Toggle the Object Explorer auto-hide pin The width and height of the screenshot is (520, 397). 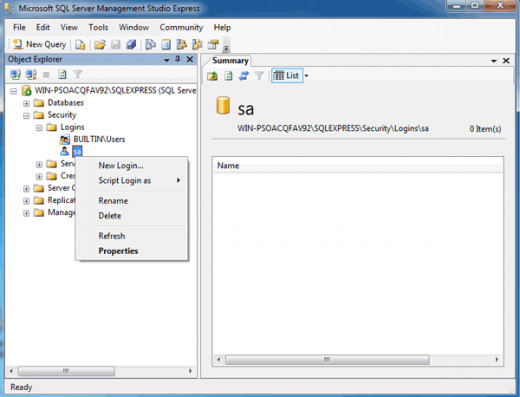click(x=178, y=59)
